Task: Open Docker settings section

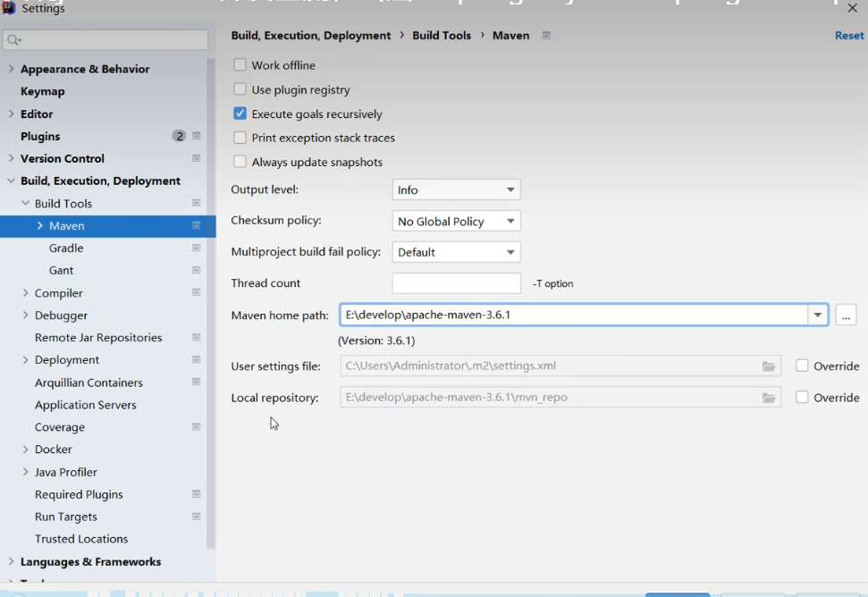Action: tap(53, 450)
